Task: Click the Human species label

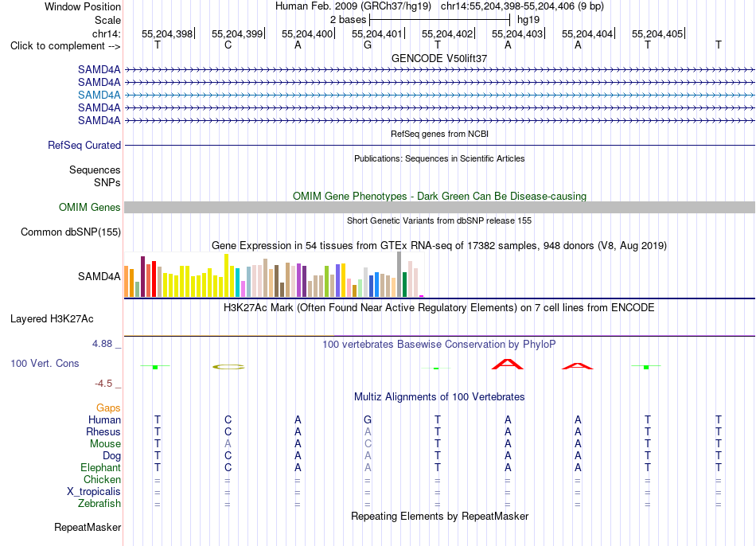Action: (x=104, y=420)
